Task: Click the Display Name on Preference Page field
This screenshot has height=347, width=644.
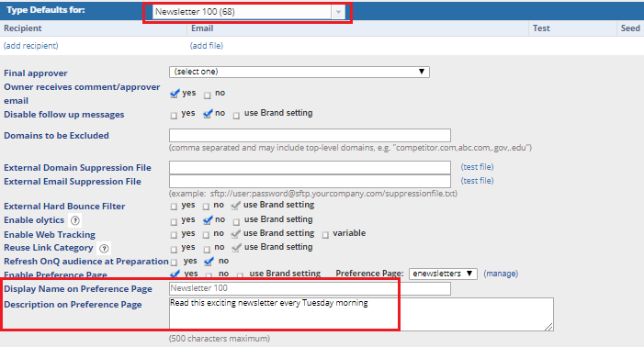Action: 310,288
